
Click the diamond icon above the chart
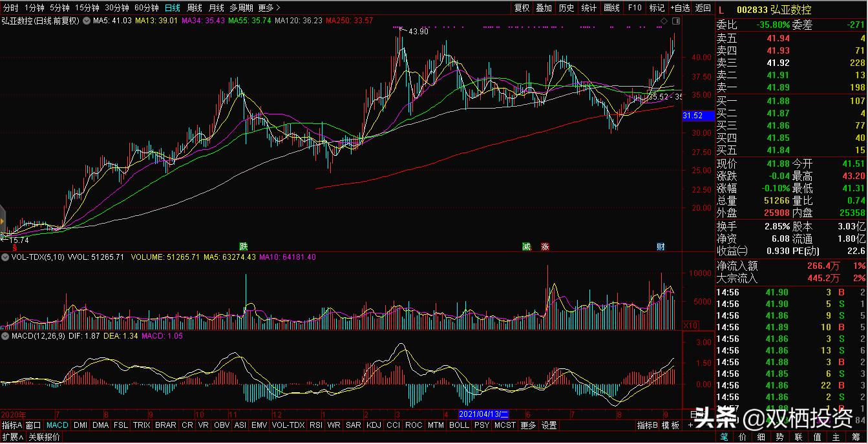(x=663, y=21)
